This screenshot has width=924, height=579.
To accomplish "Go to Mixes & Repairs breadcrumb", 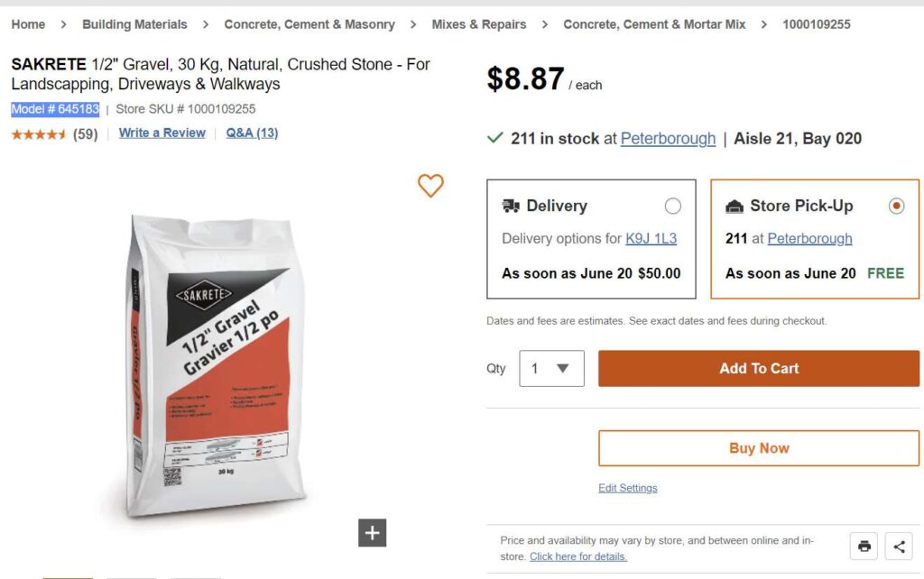I will pyautogui.click(x=478, y=24).
